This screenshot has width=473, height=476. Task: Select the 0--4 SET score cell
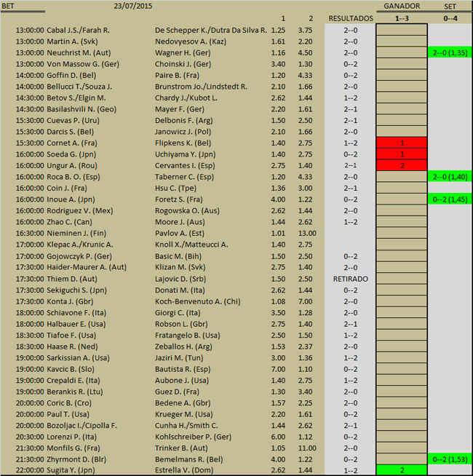(x=450, y=18)
